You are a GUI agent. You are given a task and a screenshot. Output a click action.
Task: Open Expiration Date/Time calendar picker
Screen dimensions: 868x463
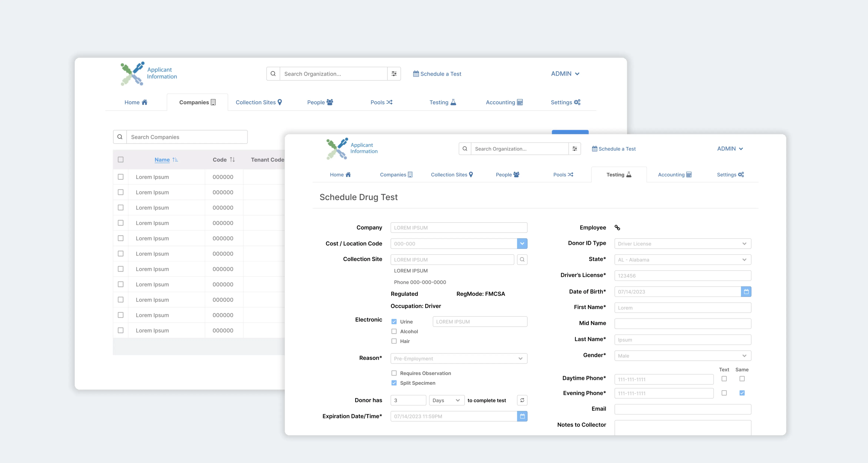(522, 416)
